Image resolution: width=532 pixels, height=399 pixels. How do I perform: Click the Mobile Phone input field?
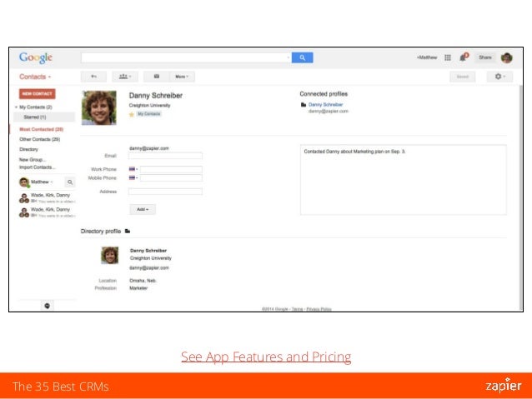tap(171, 178)
